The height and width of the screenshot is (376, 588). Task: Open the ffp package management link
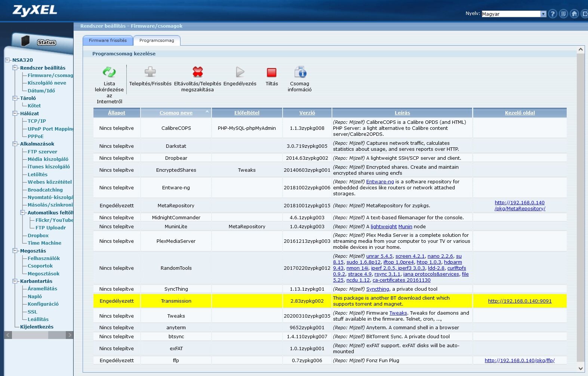tap(520, 360)
